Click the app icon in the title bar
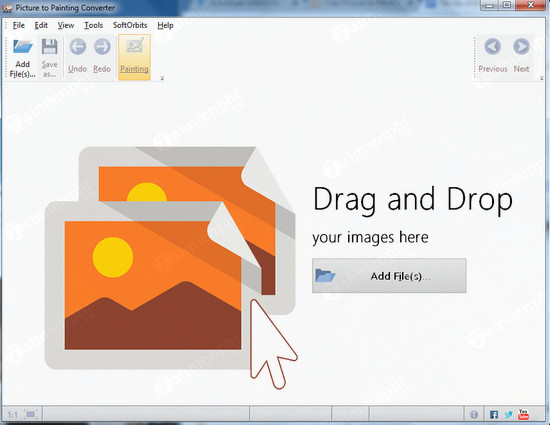Screen dimensions: 550x425 [x=7, y=8]
